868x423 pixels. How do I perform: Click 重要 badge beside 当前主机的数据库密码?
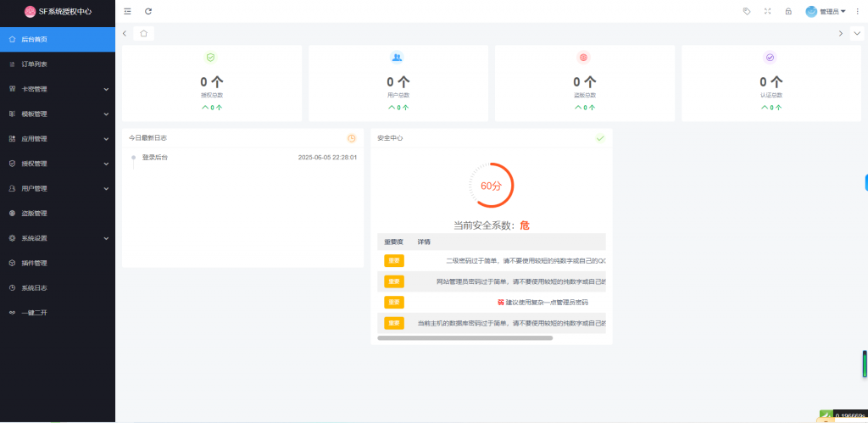(394, 323)
